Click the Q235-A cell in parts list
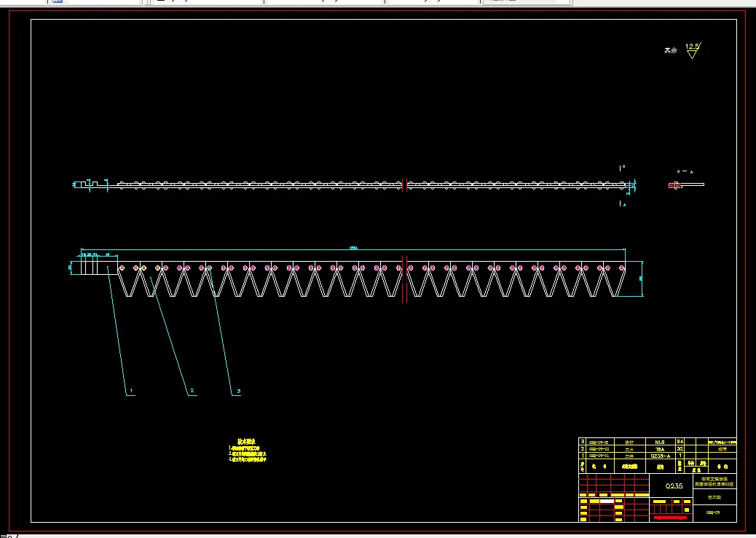The image size is (756, 538). (660, 456)
